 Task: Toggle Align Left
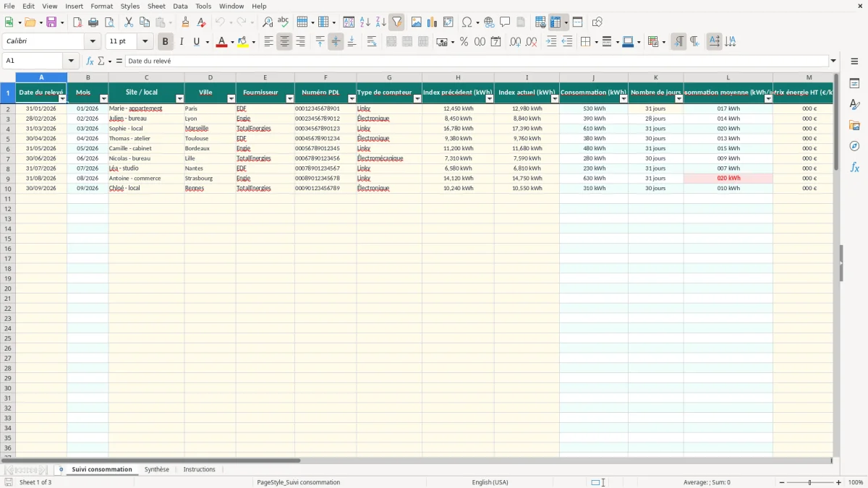click(268, 42)
